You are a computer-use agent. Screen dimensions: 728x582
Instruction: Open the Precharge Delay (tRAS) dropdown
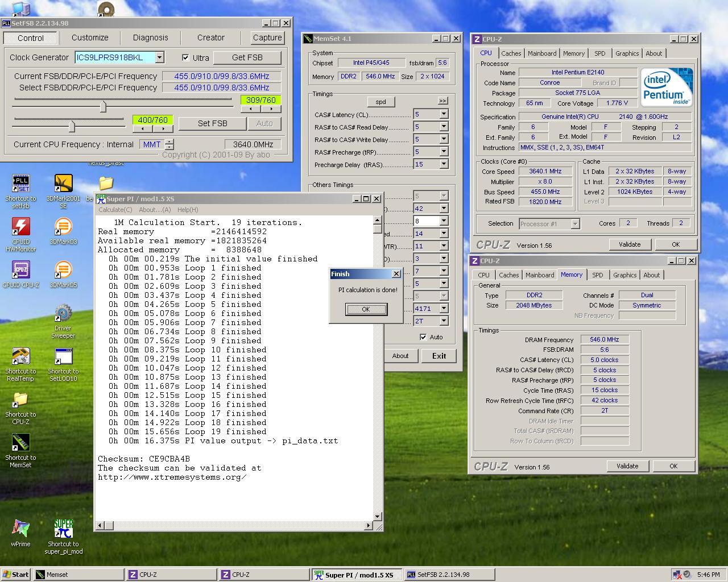(444, 164)
